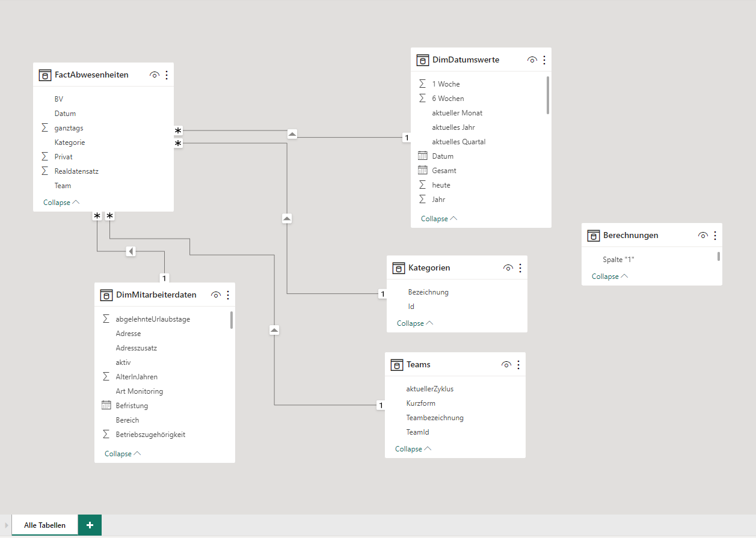The height and width of the screenshot is (538, 756).
Task: Open more options for DimMitarbeiterdaten table
Action: pos(228,295)
